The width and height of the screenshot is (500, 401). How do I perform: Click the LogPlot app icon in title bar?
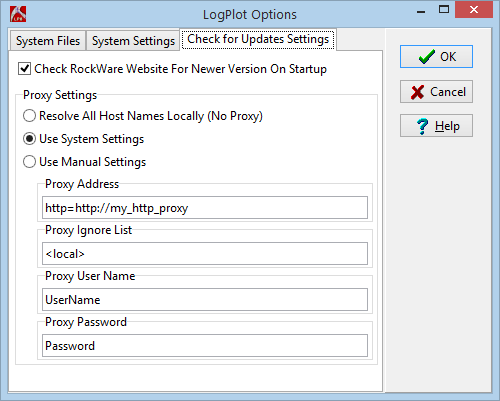click(18, 14)
